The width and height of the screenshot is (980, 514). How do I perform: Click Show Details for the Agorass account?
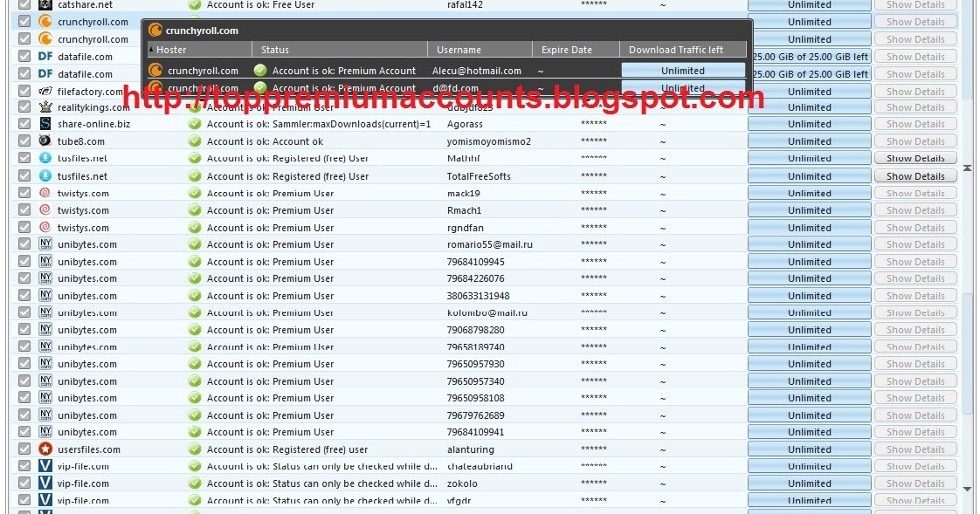coord(915,124)
